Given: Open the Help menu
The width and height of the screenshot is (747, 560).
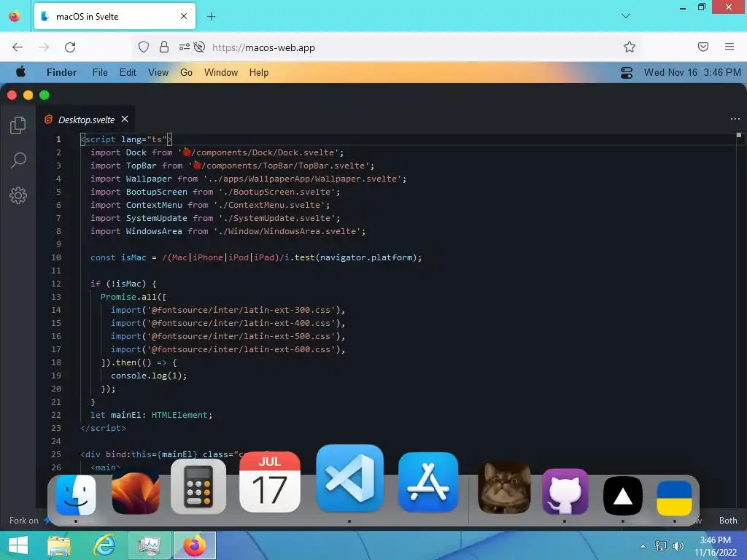Looking at the screenshot, I should tap(259, 72).
